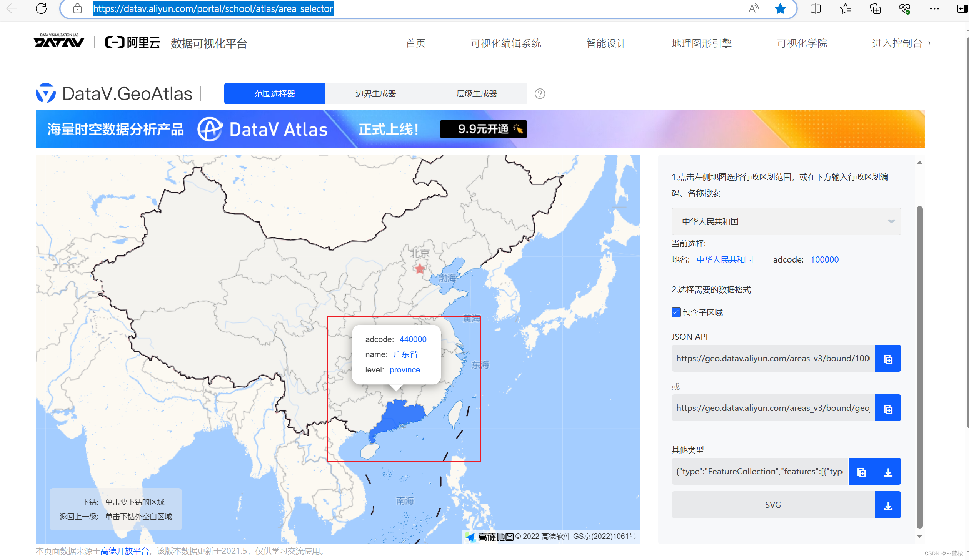Uncheck the 包含子区域 checkbox
Image resolution: width=969 pixels, height=560 pixels.
pos(675,312)
